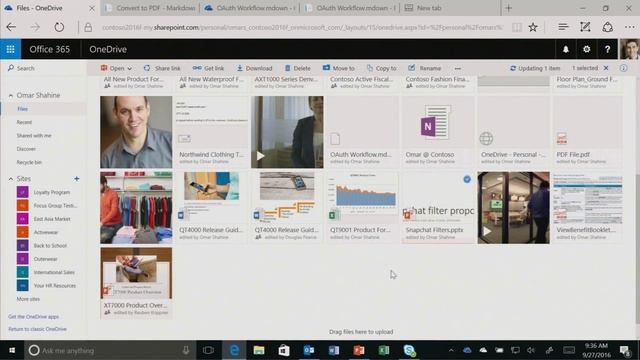640x360 pixels.
Task: Show hidden system tray icons
Action: click(x=451, y=350)
